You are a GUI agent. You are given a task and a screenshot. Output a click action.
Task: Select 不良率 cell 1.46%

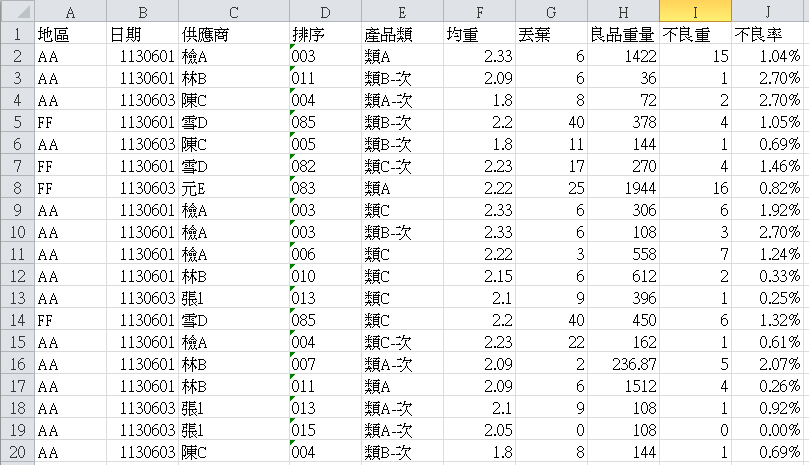coord(770,166)
